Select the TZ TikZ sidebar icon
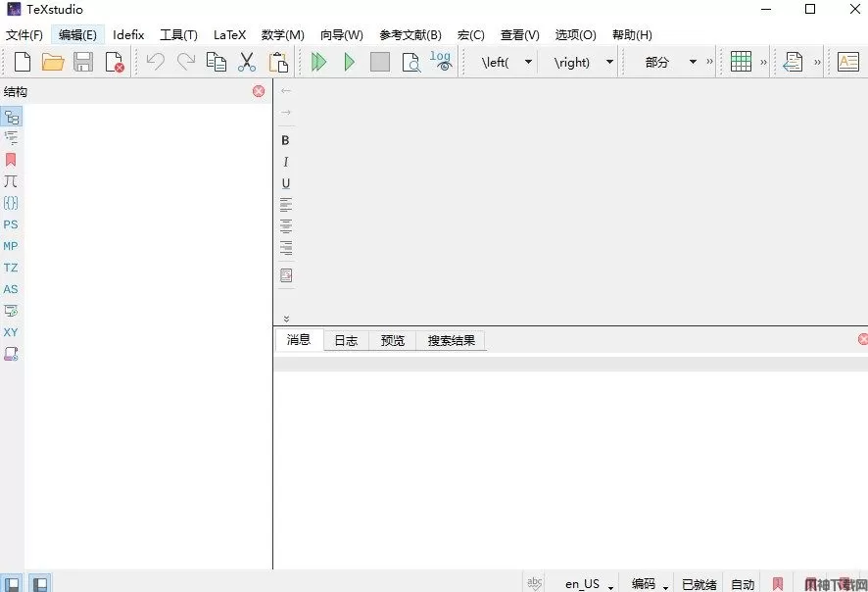Screen dimensions: 868x592 (x=11, y=268)
